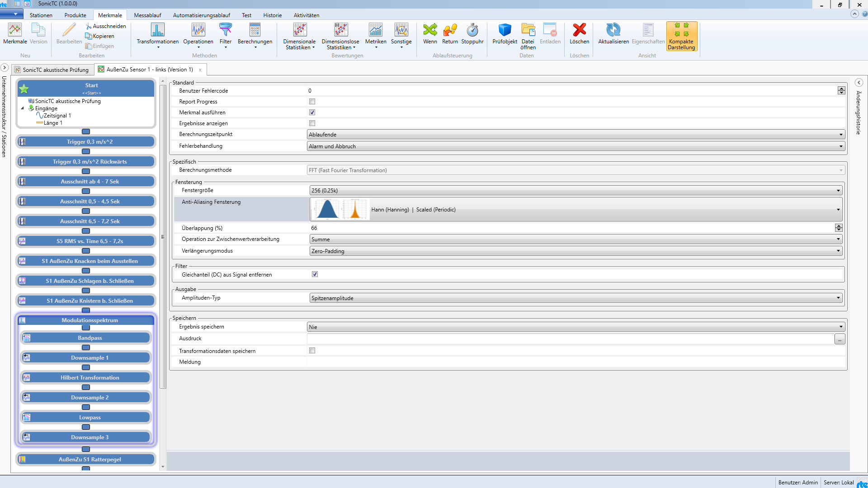
Task: Disable Gleichanteil (DC) aus Signal entfernen
Action: (315, 274)
